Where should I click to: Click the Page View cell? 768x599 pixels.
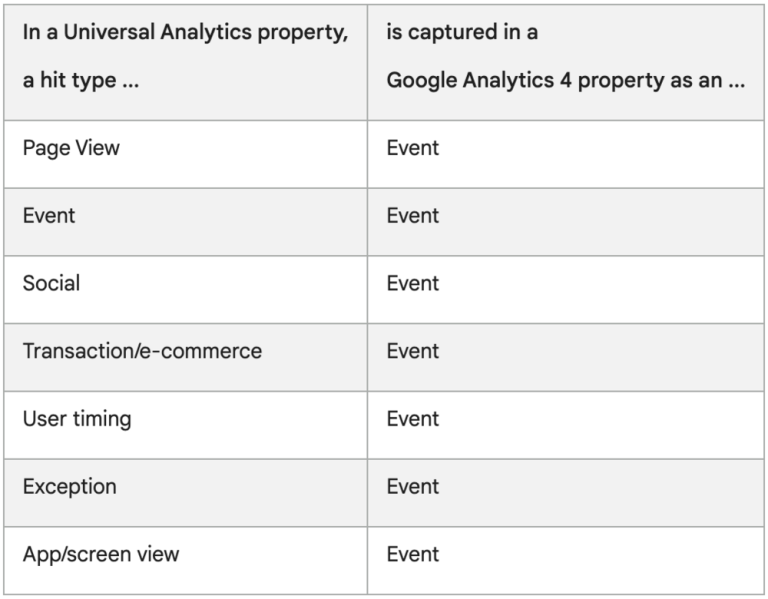click(71, 148)
